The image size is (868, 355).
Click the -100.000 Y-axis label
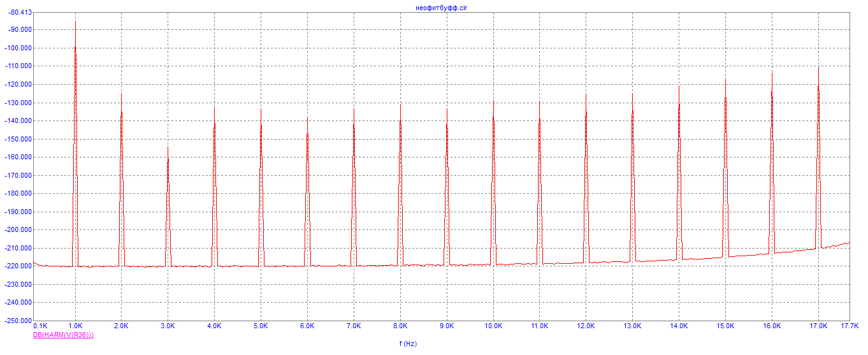(18, 48)
